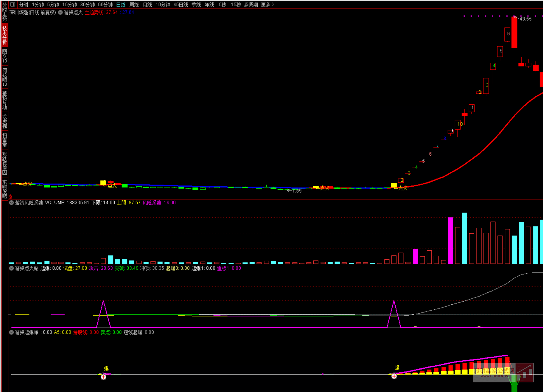
Task: Open the 游资风险系数 indicator dropdown
Action: (x=12, y=203)
